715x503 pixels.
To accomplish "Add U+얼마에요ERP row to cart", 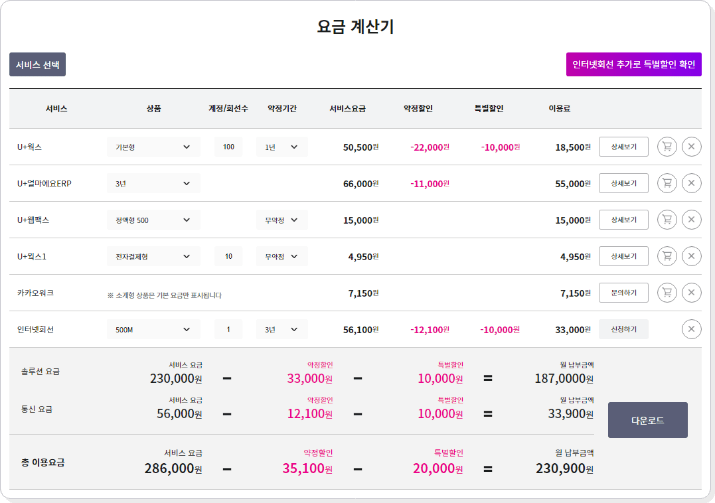I will (667, 183).
